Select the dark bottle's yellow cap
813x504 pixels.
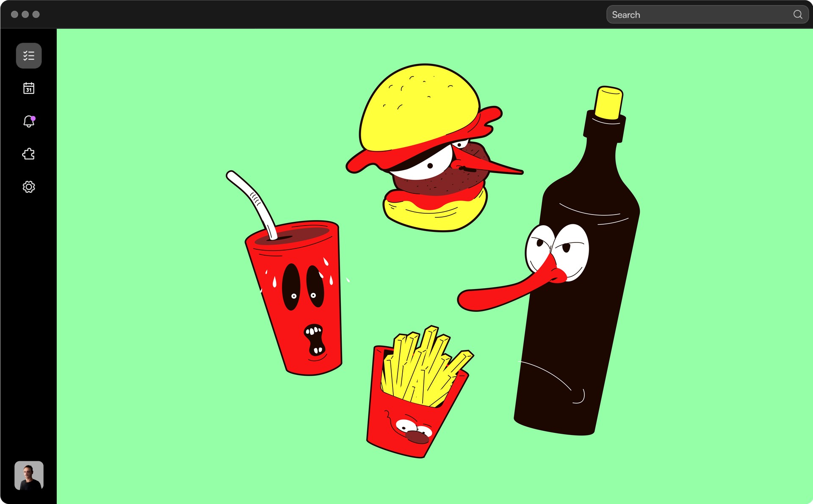608,103
